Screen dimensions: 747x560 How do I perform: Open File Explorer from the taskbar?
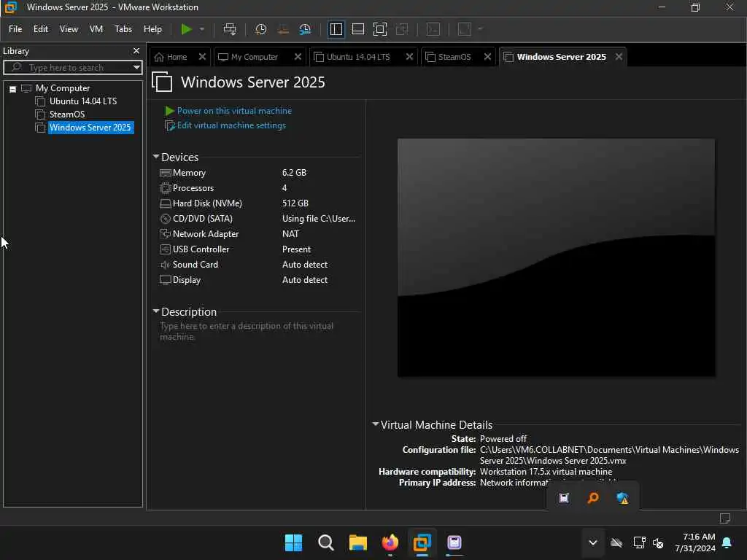click(357, 542)
